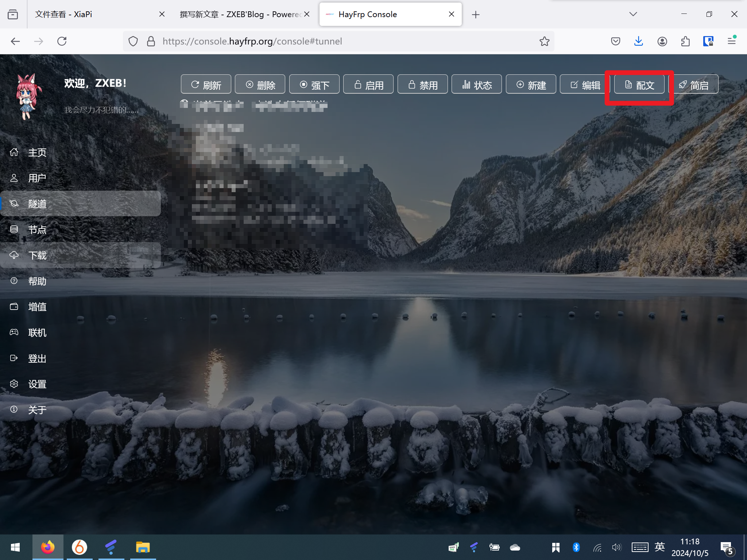Select the HayFrp Console tab
This screenshot has width=747, height=560.
tap(390, 14)
